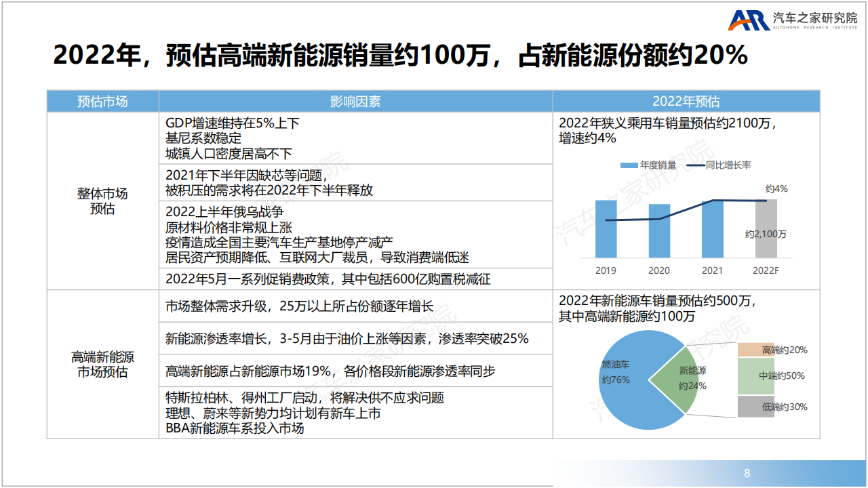Select the 2019 sales bar
The height and width of the screenshot is (488, 868).
(x=606, y=228)
